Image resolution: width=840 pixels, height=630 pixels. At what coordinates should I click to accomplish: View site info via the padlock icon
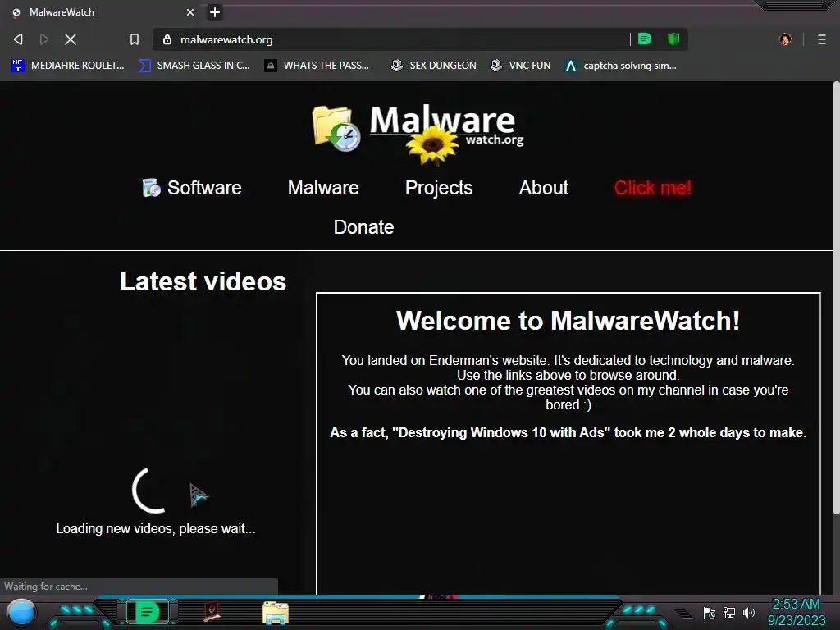pyautogui.click(x=167, y=39)
